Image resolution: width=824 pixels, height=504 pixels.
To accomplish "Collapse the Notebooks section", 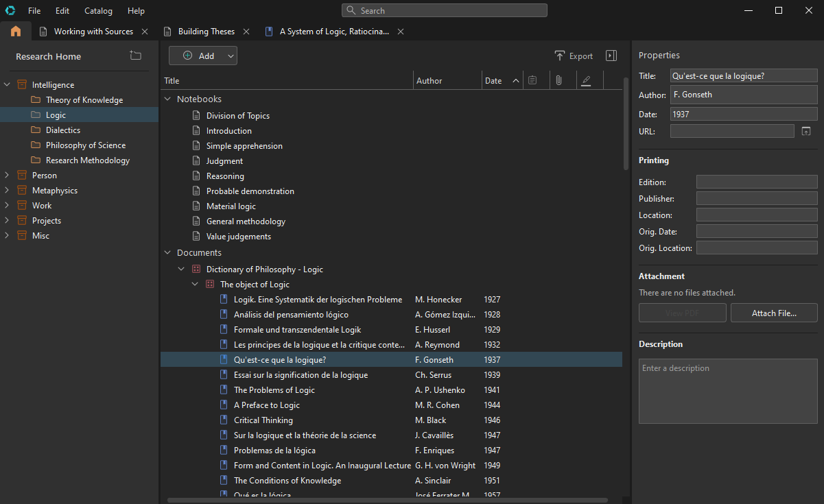I will click(167, 99).
